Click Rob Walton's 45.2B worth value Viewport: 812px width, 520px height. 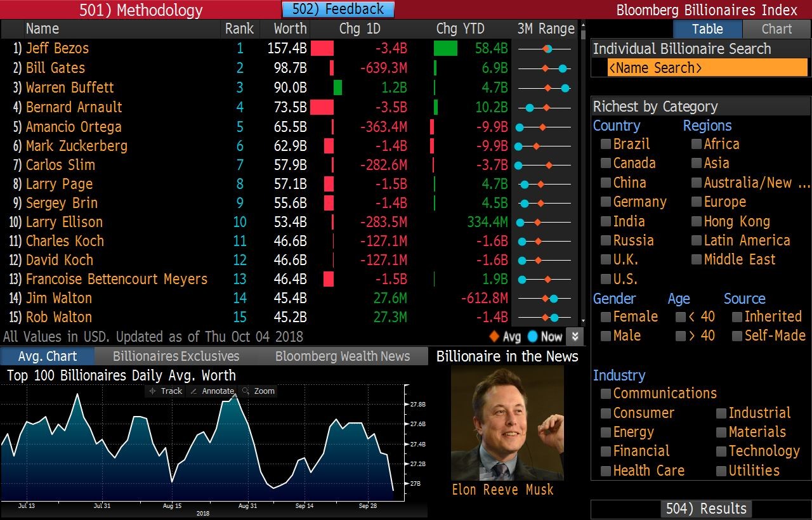click(x=291, y=318)
